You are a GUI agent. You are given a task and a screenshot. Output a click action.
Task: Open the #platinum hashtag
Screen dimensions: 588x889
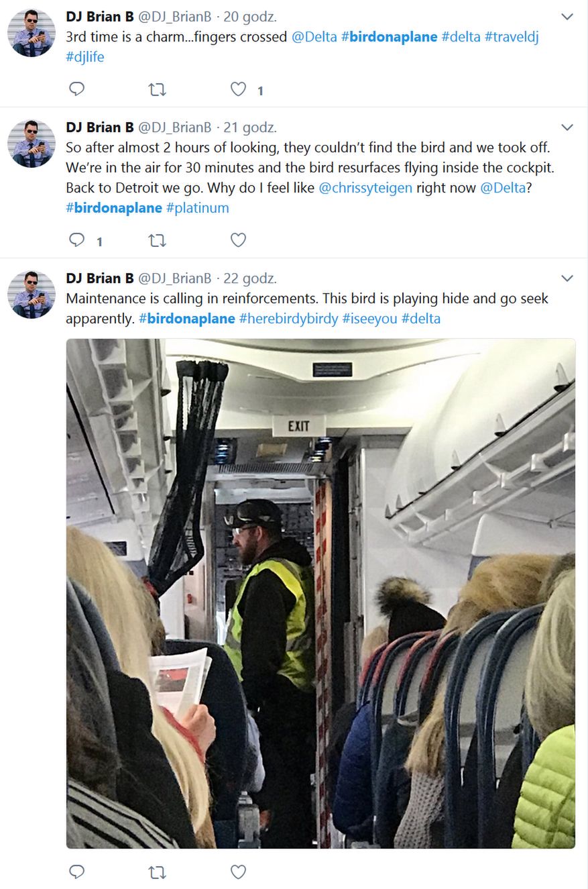click(198, 208)
